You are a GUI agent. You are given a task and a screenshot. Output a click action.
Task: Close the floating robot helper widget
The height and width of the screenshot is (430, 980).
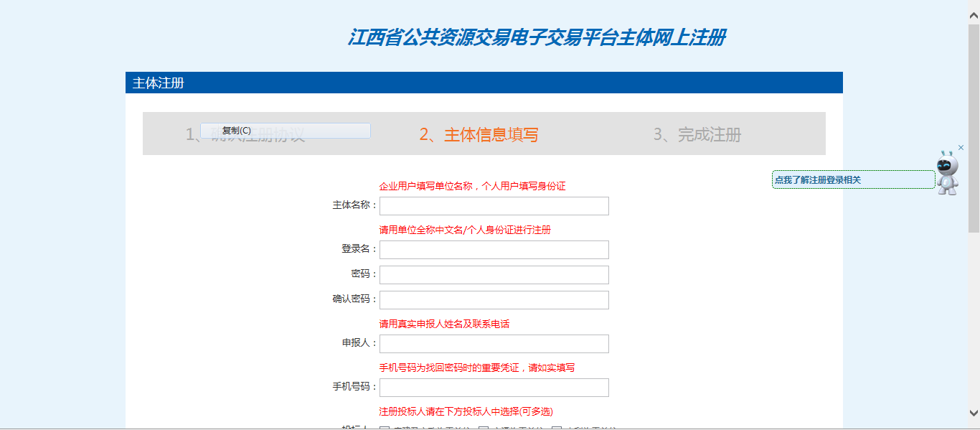(961, 148)
